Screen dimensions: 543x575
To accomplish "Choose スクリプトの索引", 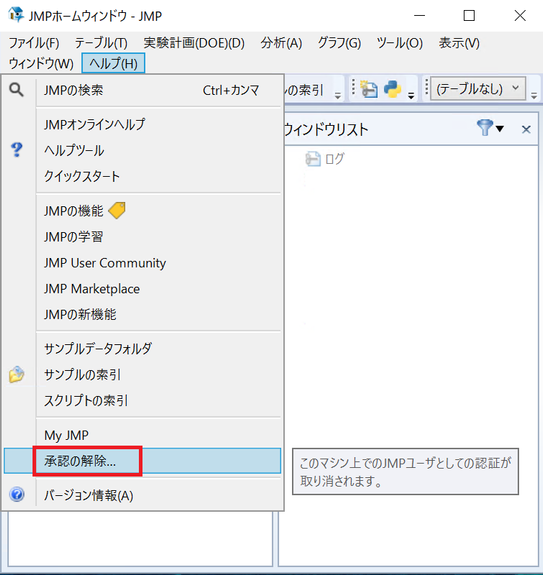I will (x=142, y=401).
